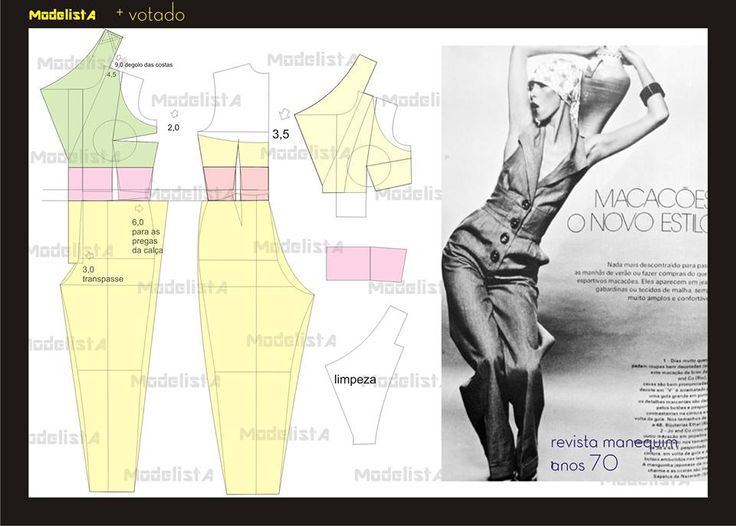
Task: Click the '3,0 transpasse' annotation text
Action: 102,274
